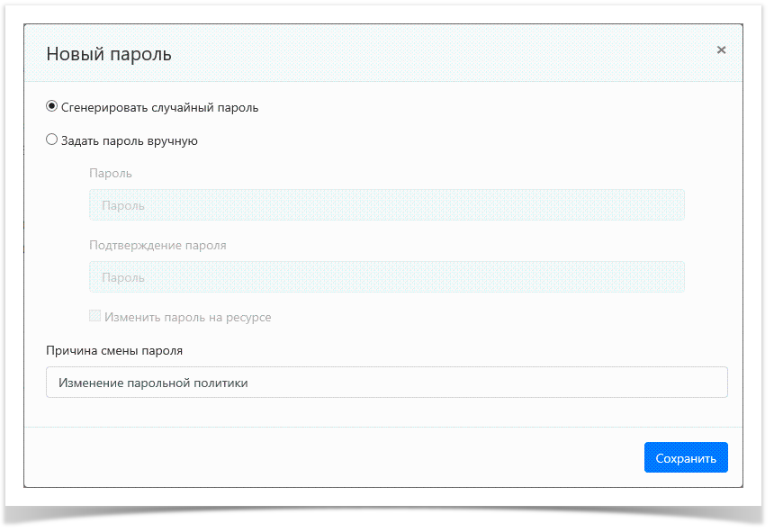Choose the Задать пароль вручную radio button

click(52, 140)
